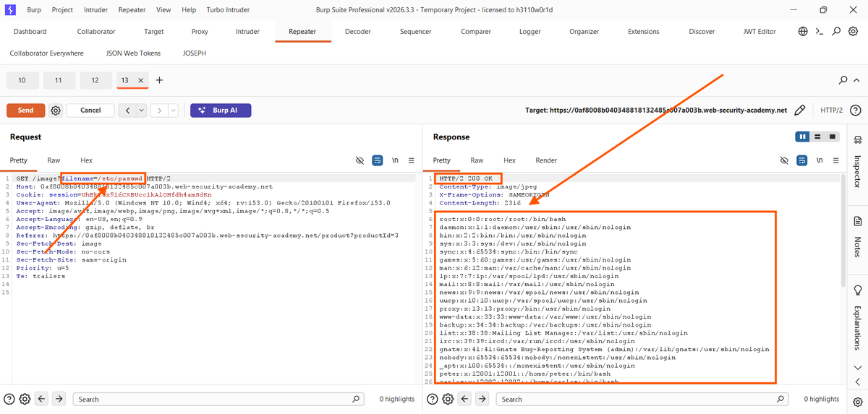Image resolution: width=868 pixels, height=414 pixels.
Task: Switch Request view to Raw
Action: (x=54, y=160)
